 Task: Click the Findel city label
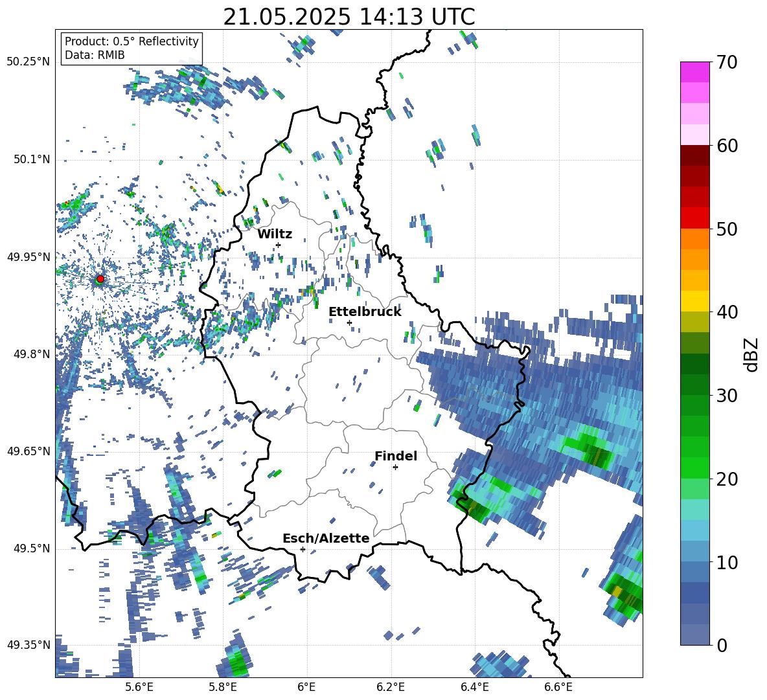pos(396,456)
